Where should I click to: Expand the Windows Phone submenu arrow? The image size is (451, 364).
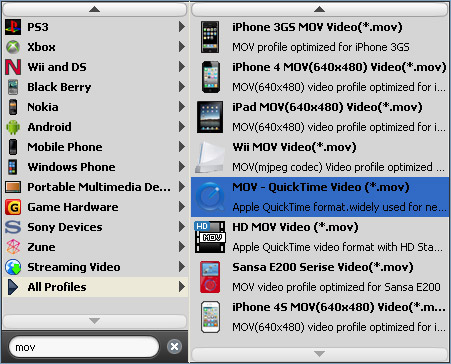click(x=182, y=167)
